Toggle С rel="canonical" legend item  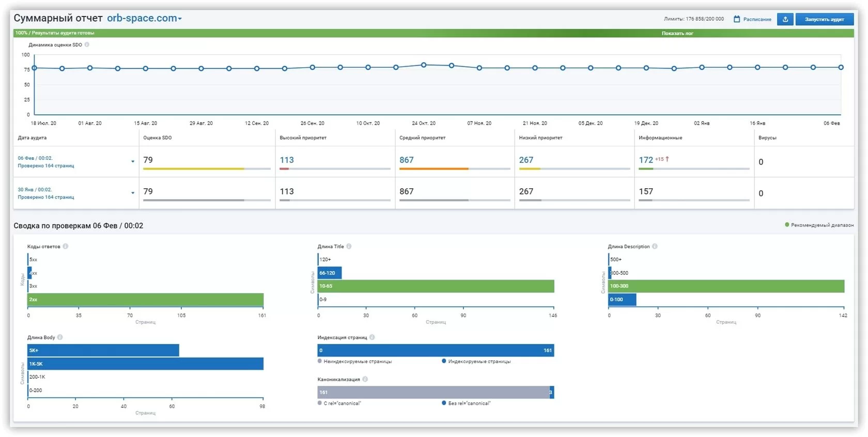click(339, 403)
